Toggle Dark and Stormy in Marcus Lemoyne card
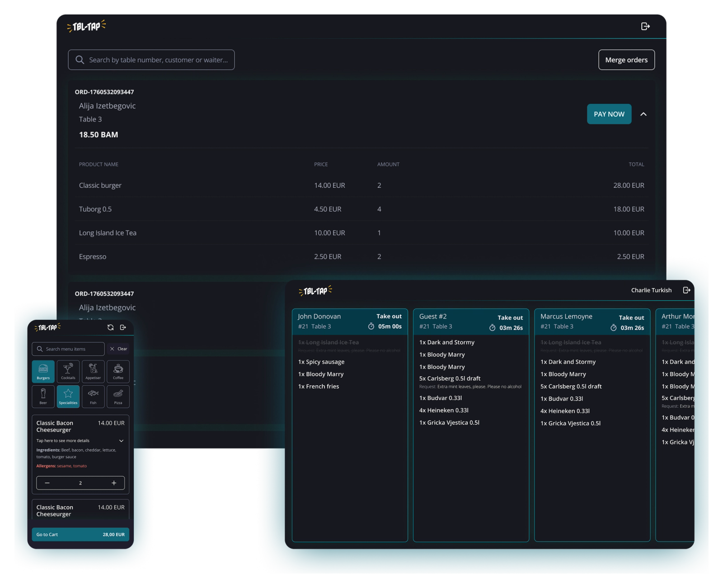This screenshot has width=723, height=588. [x=568, y=362]
